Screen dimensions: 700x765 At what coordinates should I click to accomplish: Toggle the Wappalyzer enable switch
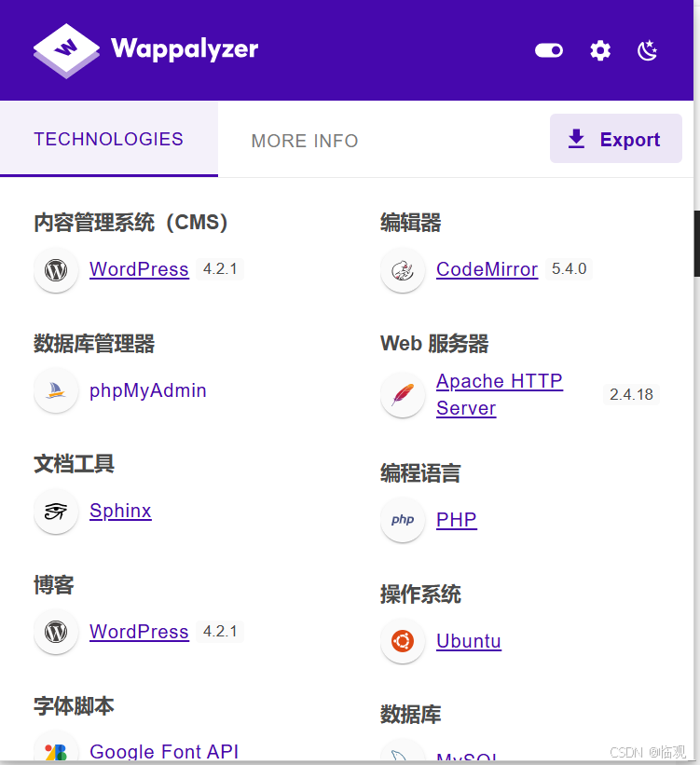click(549, 50)
